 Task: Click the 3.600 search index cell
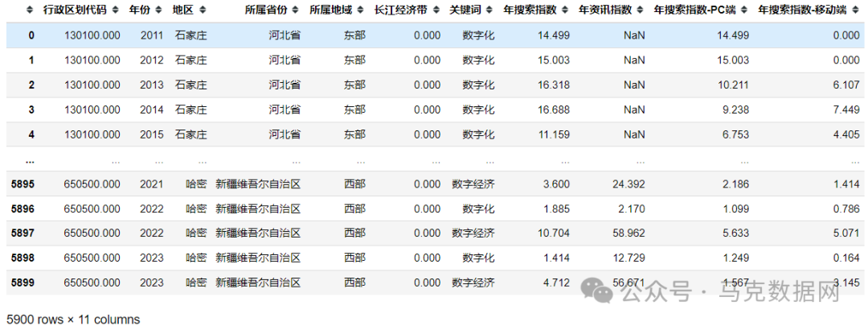[556, 184]
